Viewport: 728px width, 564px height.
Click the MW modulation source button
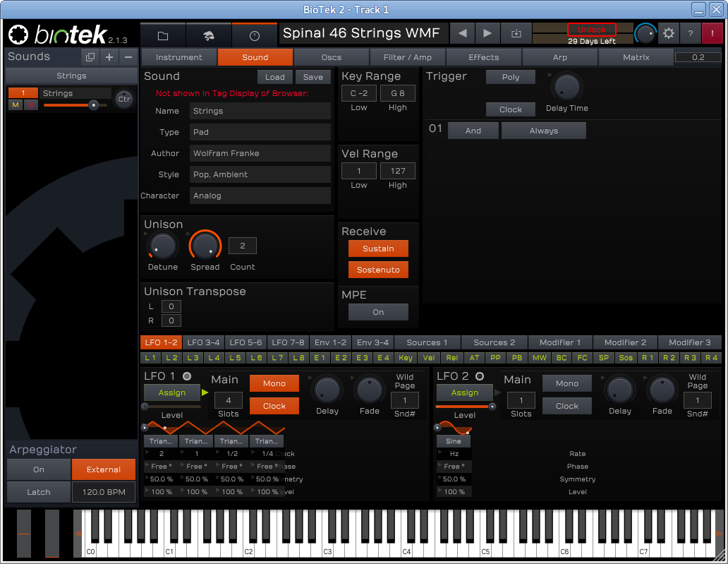[x=540, y=358]
